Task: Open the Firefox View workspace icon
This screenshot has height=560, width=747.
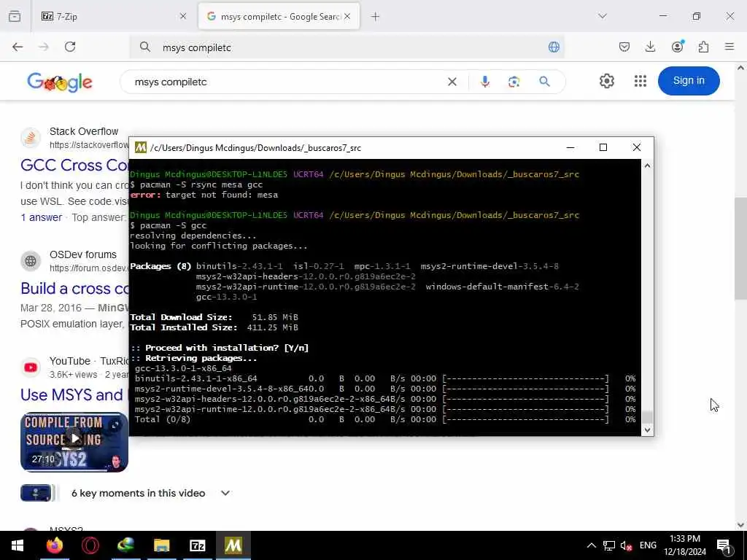Action: tap(15, 16)
